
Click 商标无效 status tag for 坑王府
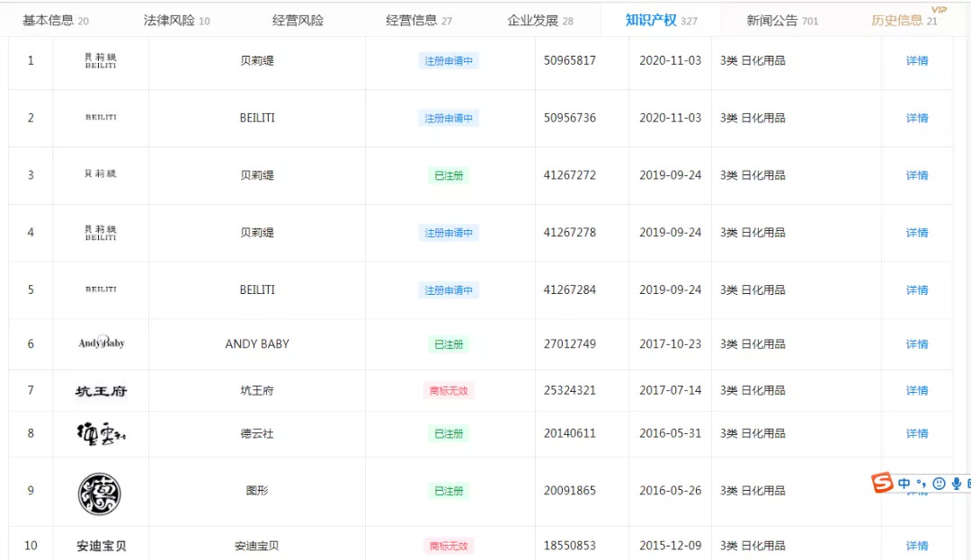pos(449,391)
